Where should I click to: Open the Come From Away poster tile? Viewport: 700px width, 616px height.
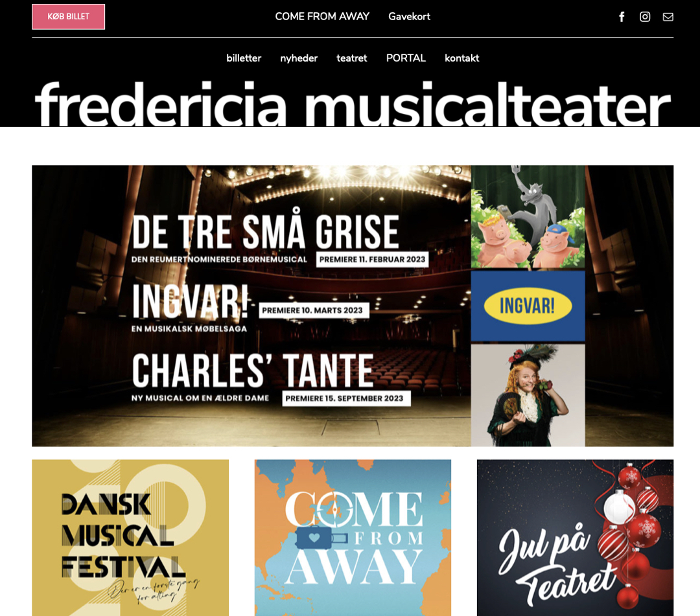[353, 538]
